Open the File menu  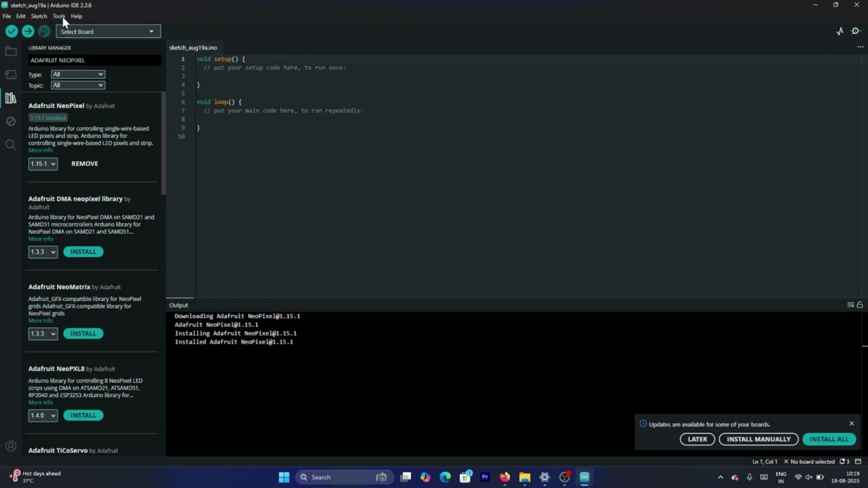point(7,16)
